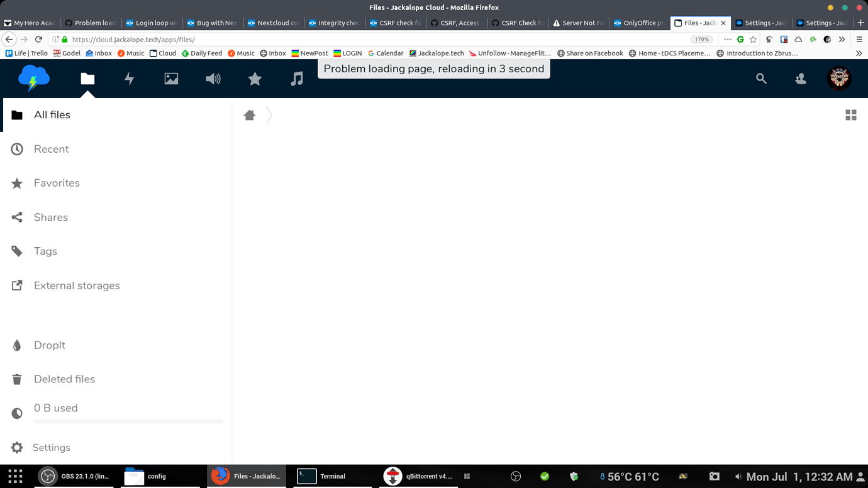Open the Gallery picture icon
Image resolution: width=868 pixels, height=488 pixels.
coord(171,79)
